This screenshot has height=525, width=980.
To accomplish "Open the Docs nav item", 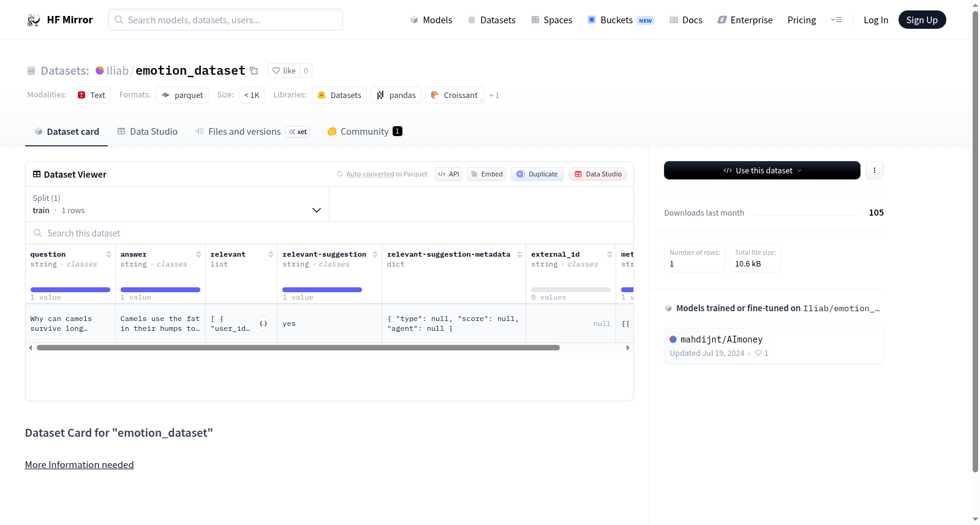I will click(686, 20).
